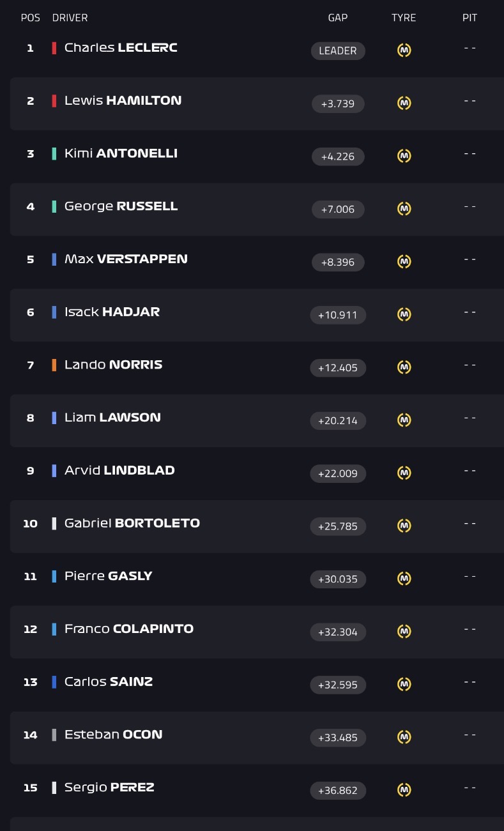Click Norris's orange team color bar
Viewport: 504px width, 831px height.
click(x=54, y=365)
